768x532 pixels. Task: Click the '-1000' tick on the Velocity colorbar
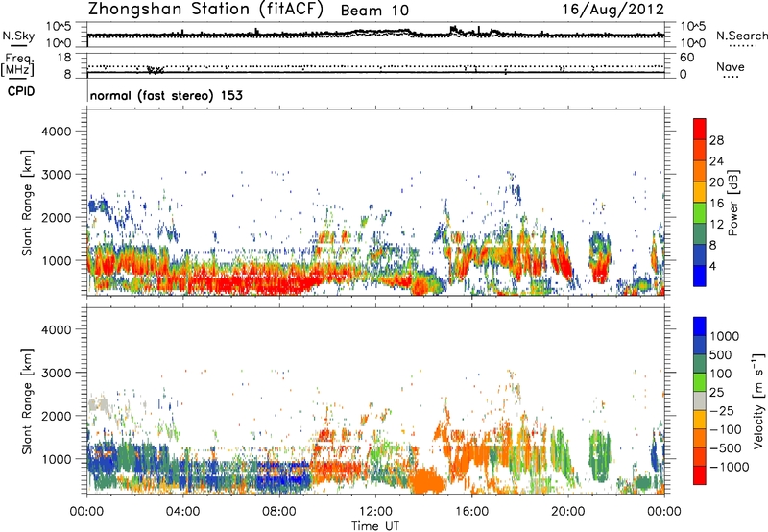729,467
